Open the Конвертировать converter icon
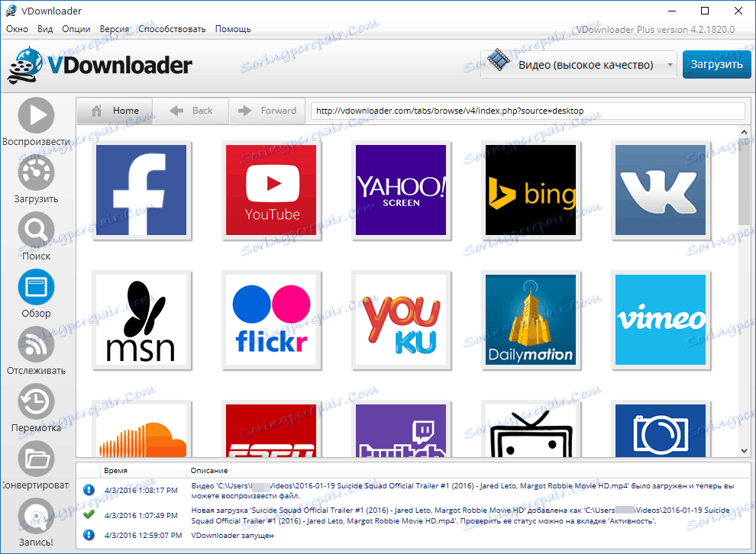This screenshot has width=756, height=554. pyautogui.click(x=36, y=459)
